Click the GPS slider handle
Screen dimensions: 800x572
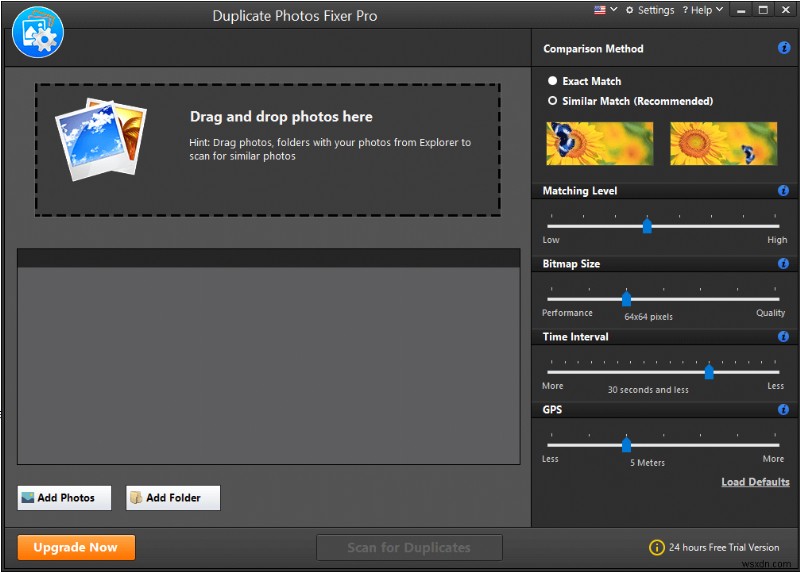click(627, 444)
